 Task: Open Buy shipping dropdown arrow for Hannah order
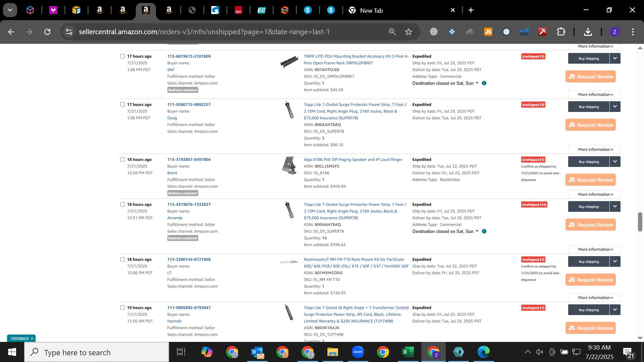615,310
